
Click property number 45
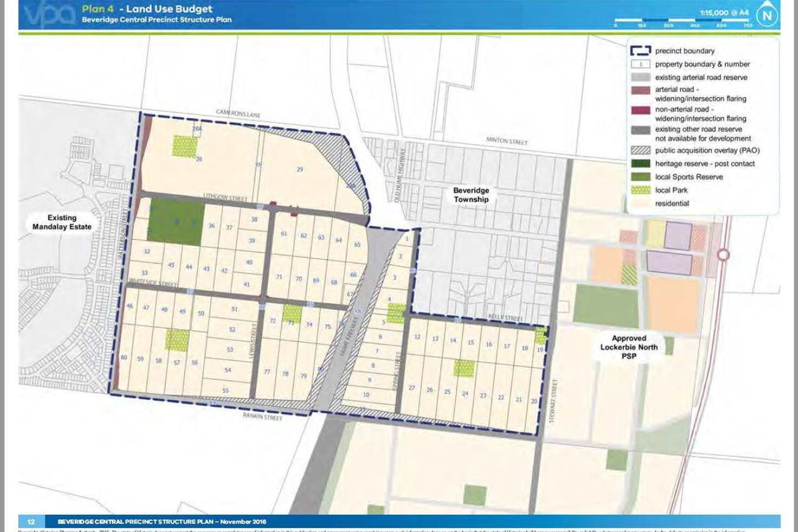coord(171,265)
